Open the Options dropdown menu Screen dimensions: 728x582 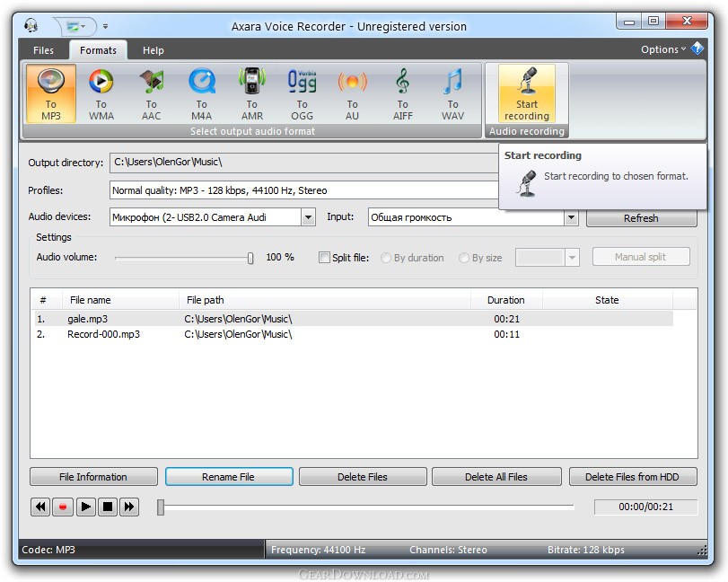(x=663, y=49)
